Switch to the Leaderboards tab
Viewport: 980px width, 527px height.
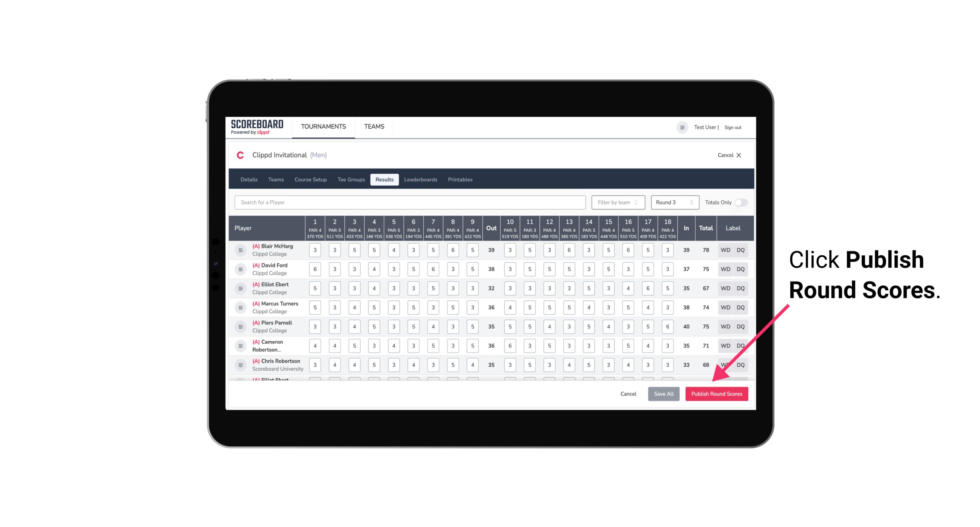421,180
